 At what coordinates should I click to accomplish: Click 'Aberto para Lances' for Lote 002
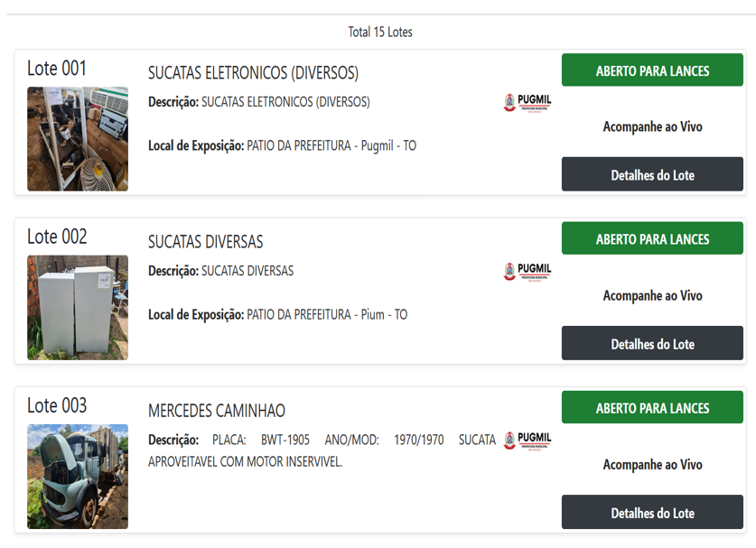click(652, 239)
